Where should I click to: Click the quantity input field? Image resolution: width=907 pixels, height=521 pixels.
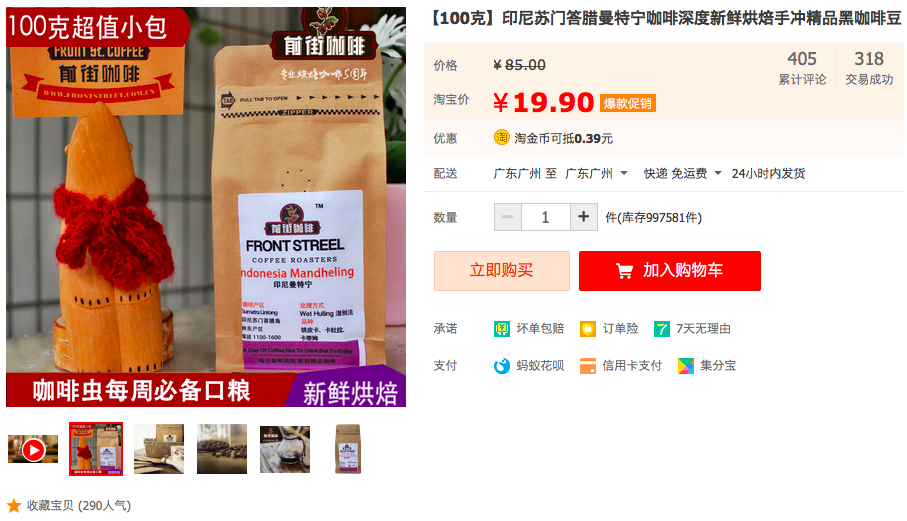[x=545, y=217]
